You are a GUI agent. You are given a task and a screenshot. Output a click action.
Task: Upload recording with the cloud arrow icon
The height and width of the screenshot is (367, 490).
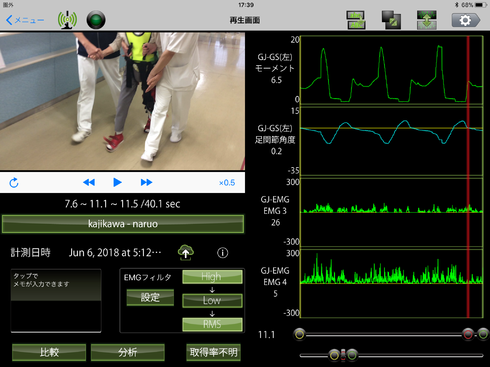click(186, 252)
